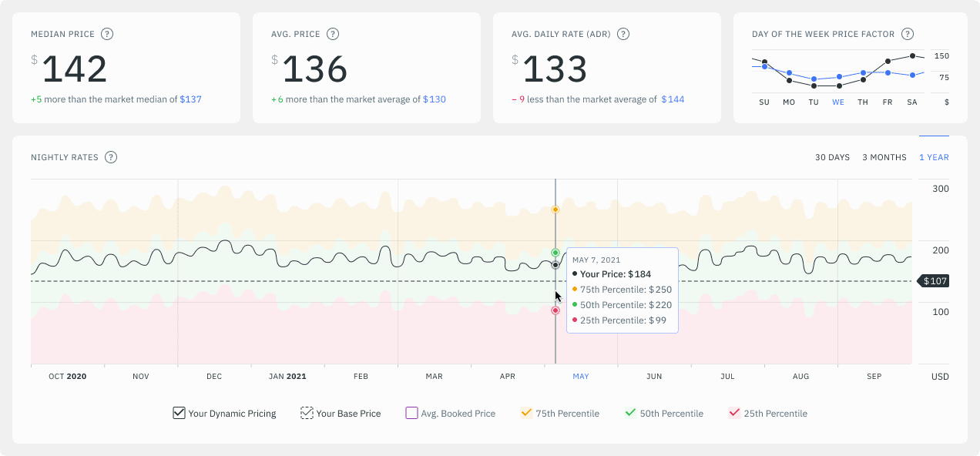Viewport: 980px width, 456px height.
Task: Select the 1 Year range tab
Action: (934, 157)
